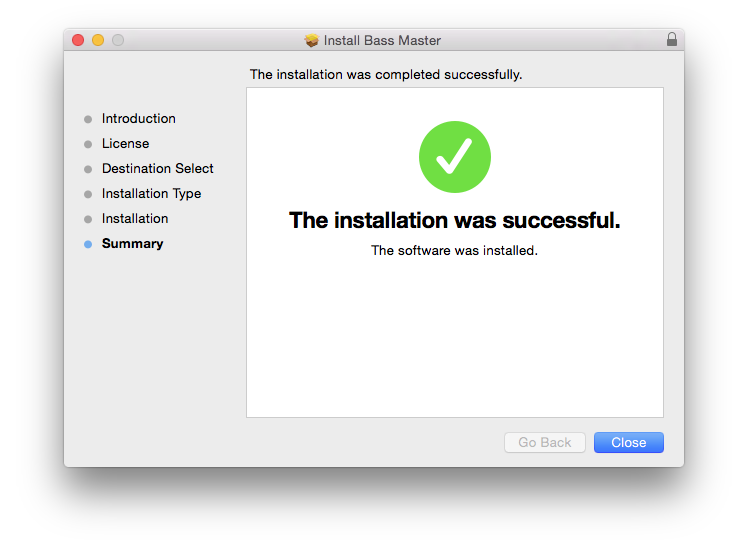
Task: Select the Installation step in the sidebar
Action: coord(135,219)
